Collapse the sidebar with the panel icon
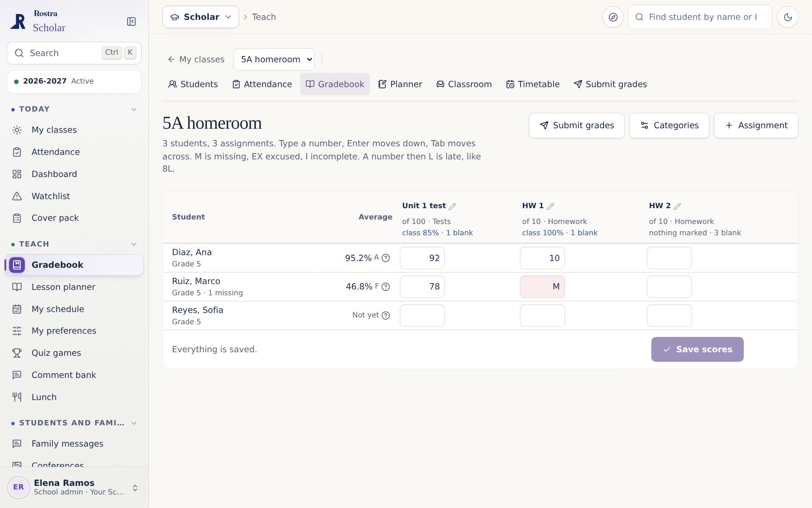 (131, 22)
